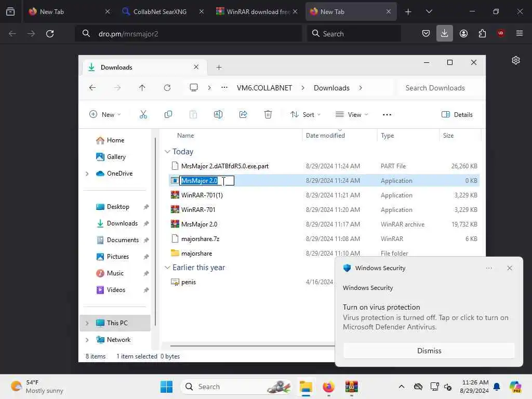Open Documents in the navigation pane
532x399 pixels.
(123, 240)
